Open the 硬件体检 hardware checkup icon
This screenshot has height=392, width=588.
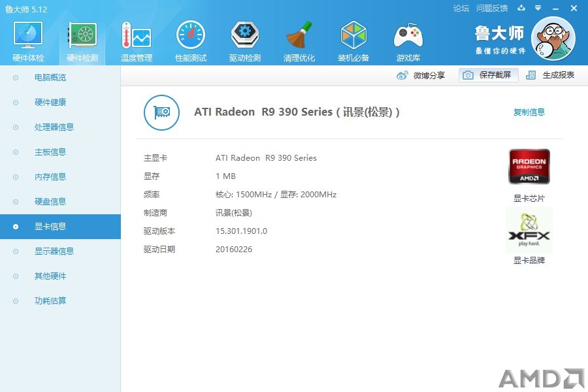tap(28, 35)
